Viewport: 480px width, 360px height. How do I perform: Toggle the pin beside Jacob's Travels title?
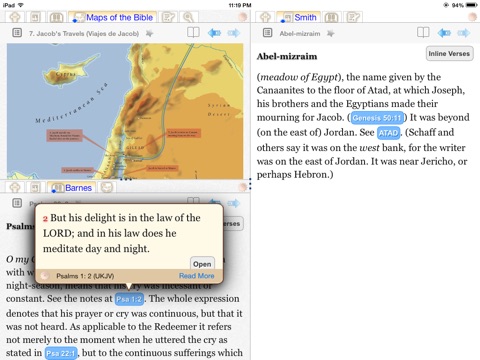[x=149, y=33]
